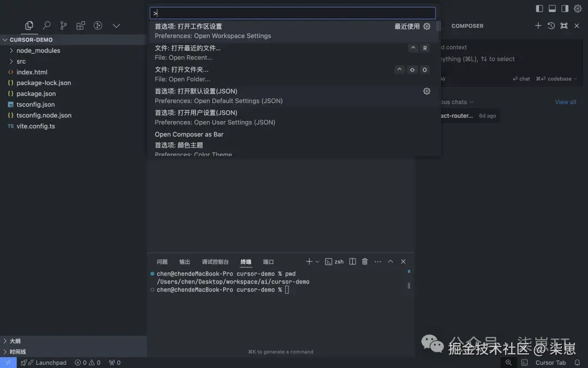
Task: Switch to the 输出 output tab
Action: (x=185, y=262)
